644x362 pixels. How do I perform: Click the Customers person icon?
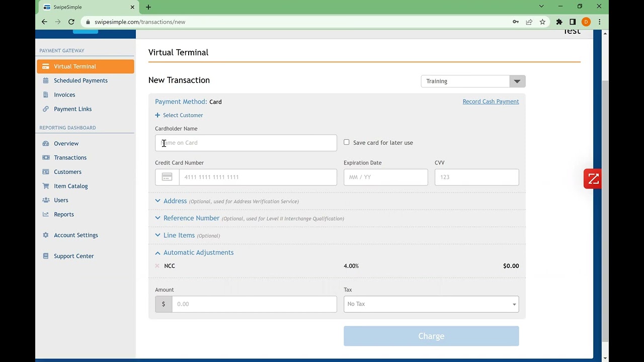[46, 171]
